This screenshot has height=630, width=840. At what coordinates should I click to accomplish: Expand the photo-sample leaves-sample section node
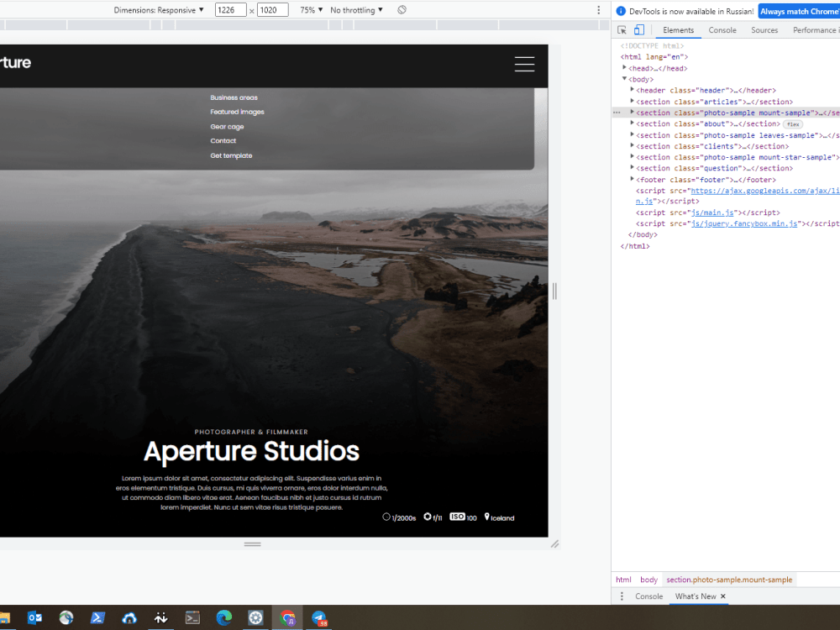click(633, 134)
